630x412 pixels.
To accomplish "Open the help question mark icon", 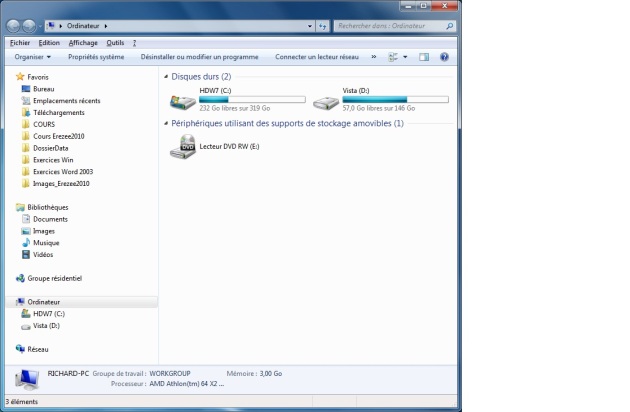I will coord(444,57).
